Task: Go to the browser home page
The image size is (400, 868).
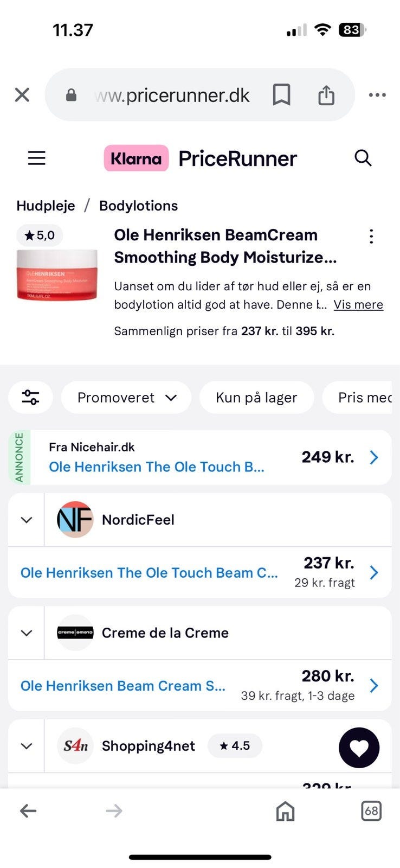Action: [x=285, y=811]
